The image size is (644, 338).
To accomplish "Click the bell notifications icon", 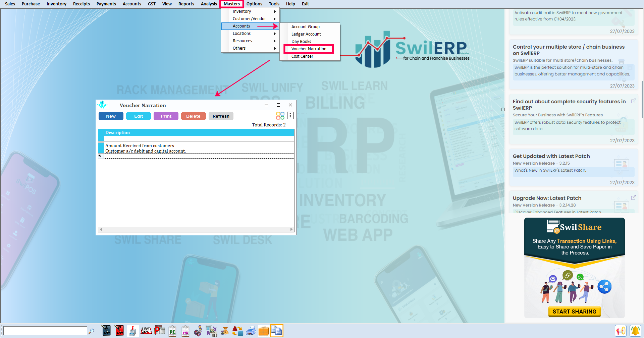I will click(x=635, y=331).
